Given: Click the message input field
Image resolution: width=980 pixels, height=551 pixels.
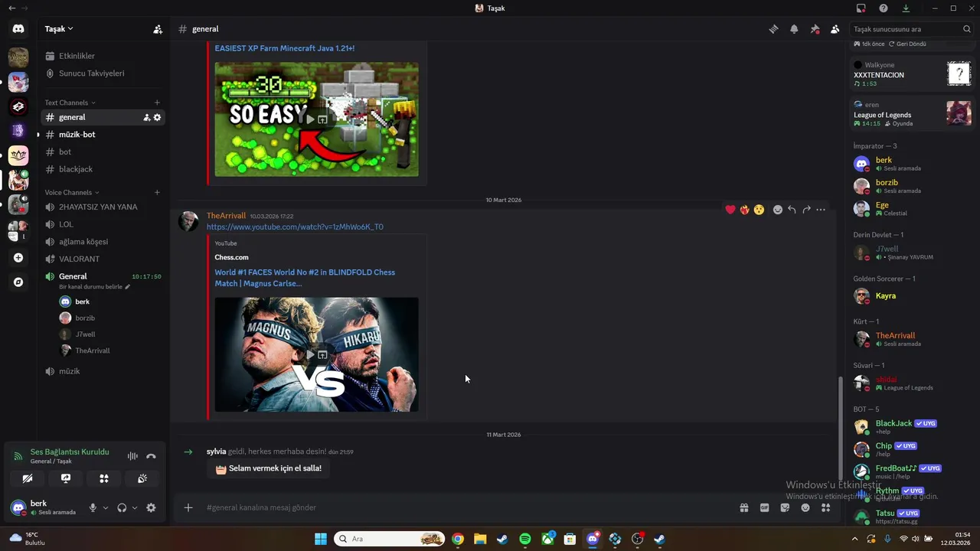Looking at the screenshot, I should coord(467,507).
